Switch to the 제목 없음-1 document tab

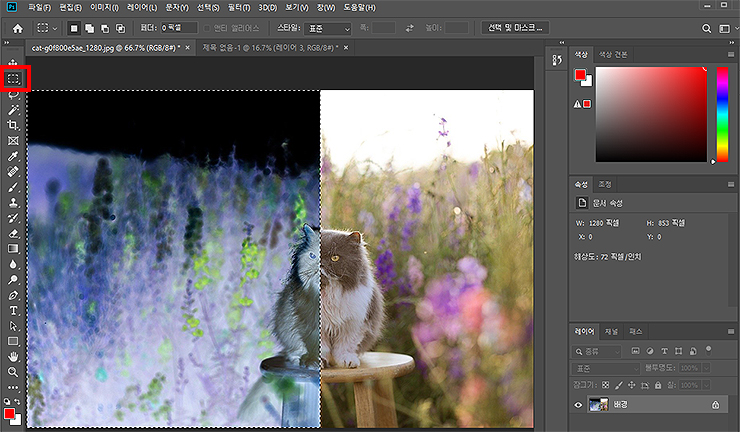[270, 48]
